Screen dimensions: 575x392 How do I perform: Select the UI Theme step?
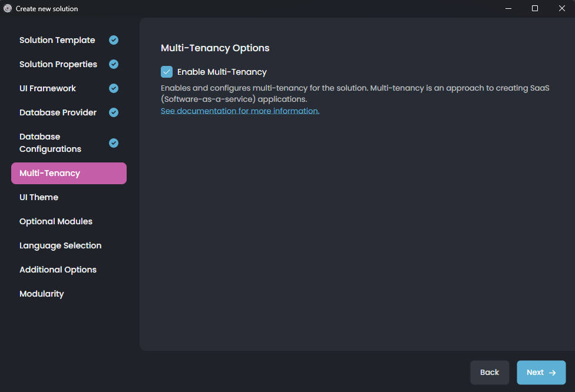[x=39, y=197]
